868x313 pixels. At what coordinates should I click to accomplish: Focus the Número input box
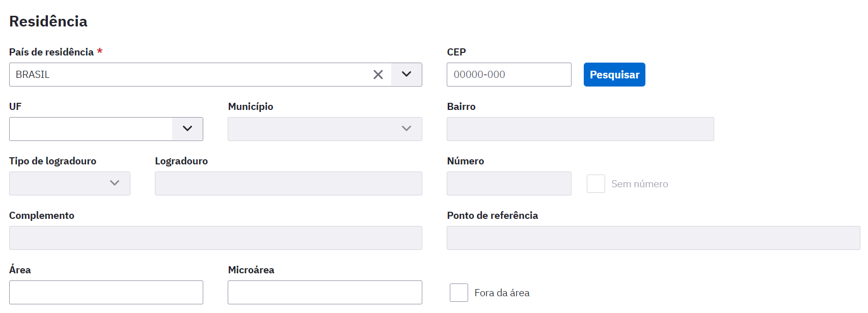(x=509, y=183)
